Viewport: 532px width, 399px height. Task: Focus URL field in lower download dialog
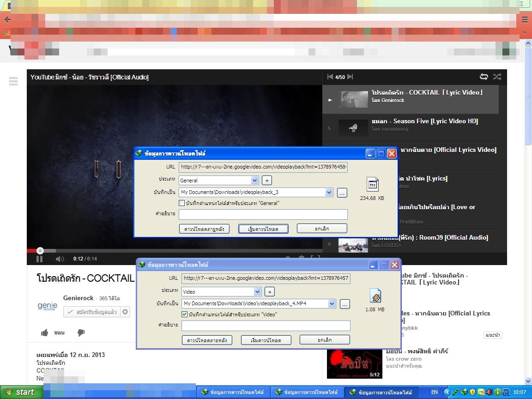(266, 278)
